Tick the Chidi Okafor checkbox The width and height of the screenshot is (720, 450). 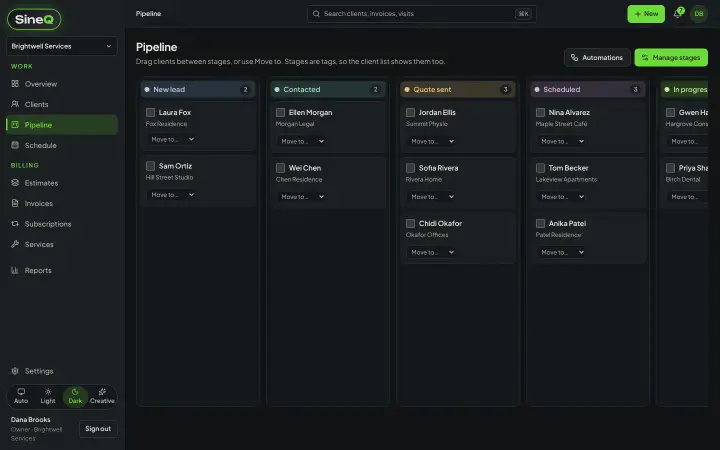410,224
